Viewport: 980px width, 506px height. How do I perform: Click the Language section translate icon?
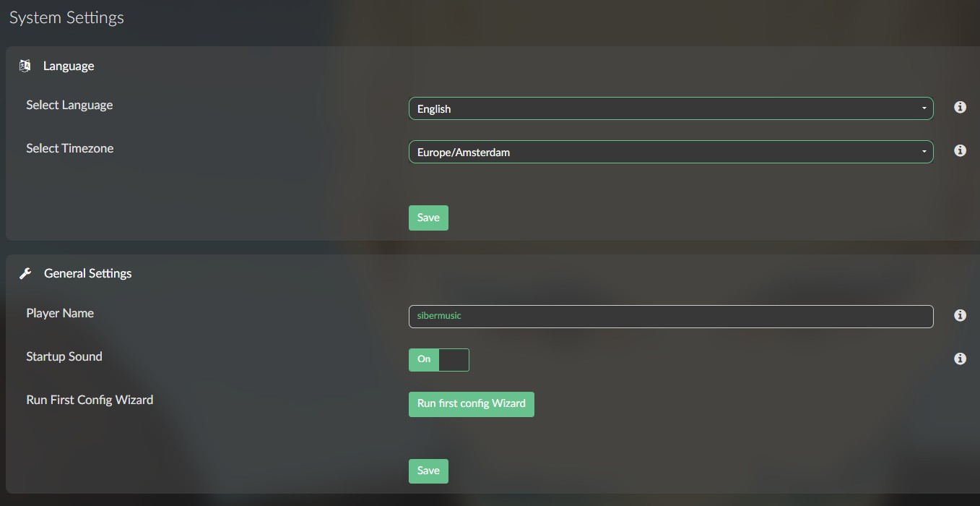(25, 66)
